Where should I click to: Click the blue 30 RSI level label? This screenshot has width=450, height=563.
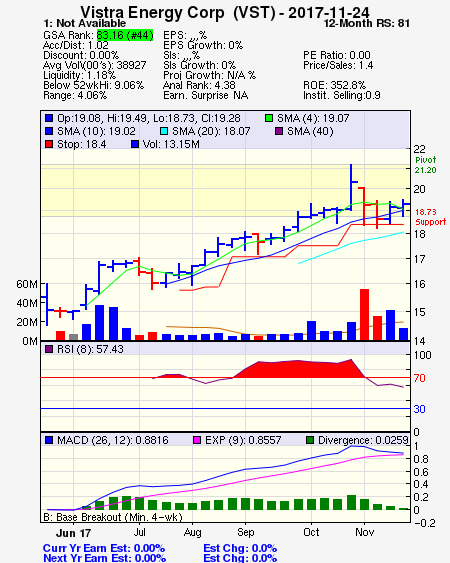[x=419, y=409]
